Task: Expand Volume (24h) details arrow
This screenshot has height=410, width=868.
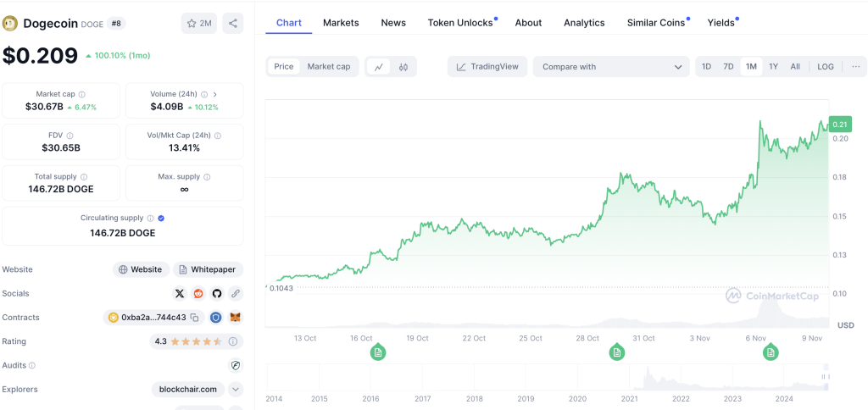Action: click(214, 95)
